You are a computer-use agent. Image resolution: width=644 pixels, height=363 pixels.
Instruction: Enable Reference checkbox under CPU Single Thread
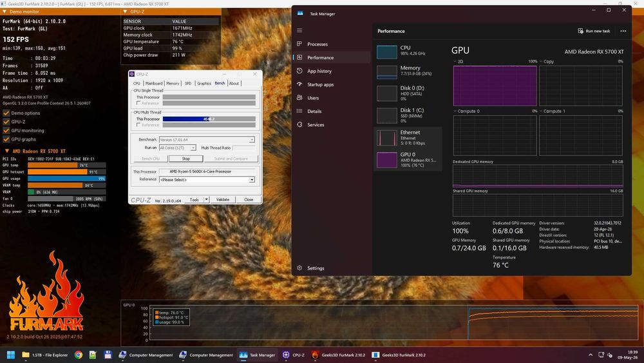tap(138, 103)
